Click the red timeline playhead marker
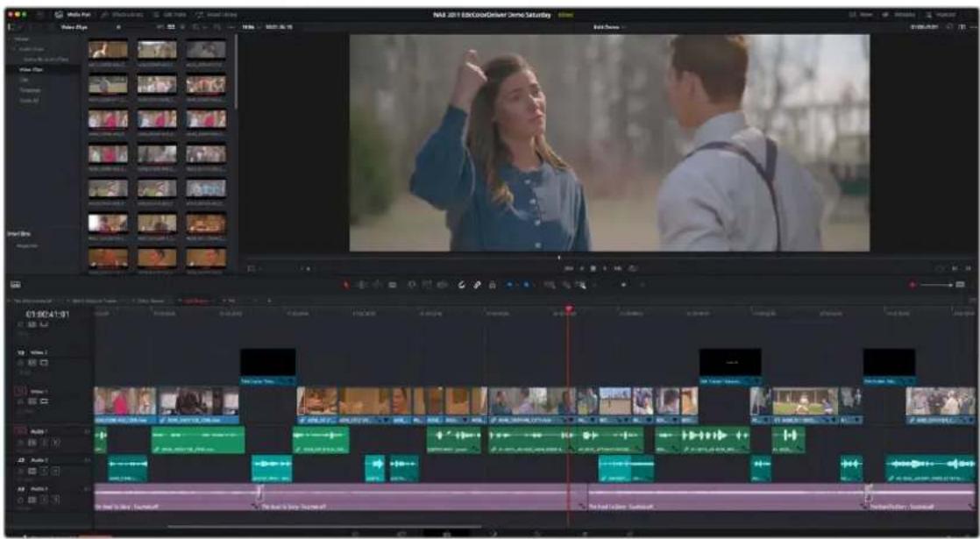This screenshot has height=539, width=980. click(569, 309)
